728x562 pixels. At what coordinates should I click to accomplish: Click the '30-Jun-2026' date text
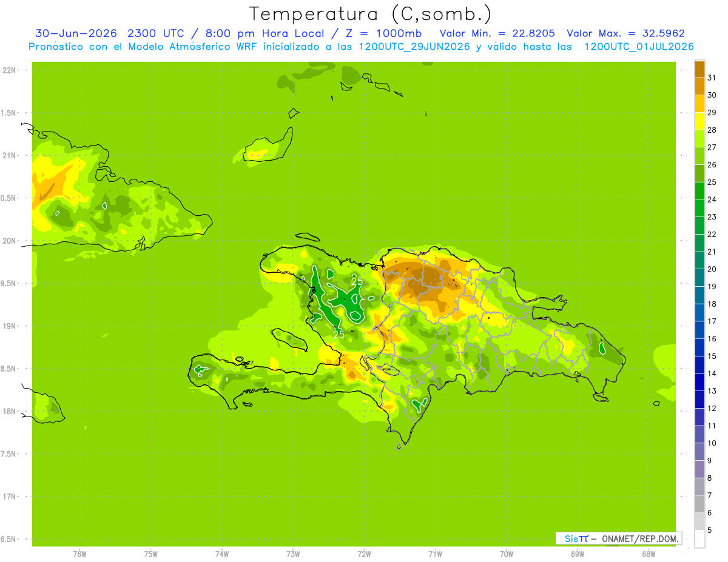76,33
